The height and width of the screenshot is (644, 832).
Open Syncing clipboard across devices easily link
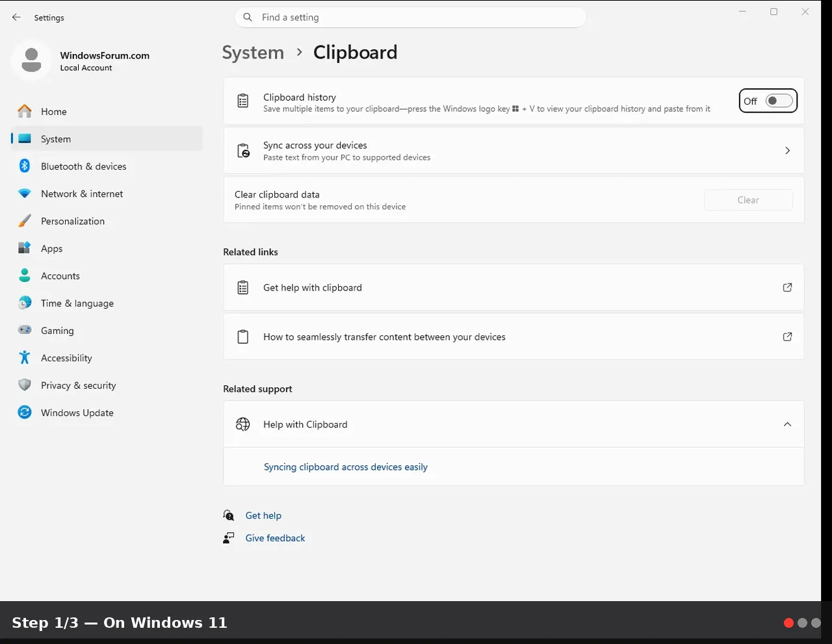coord(346,467)
